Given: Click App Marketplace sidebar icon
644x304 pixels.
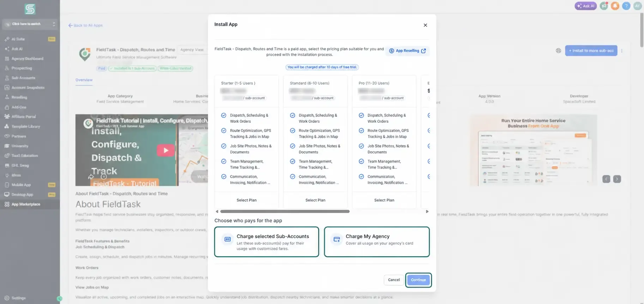Looking at the screenshot, I should tap(7, 204).
